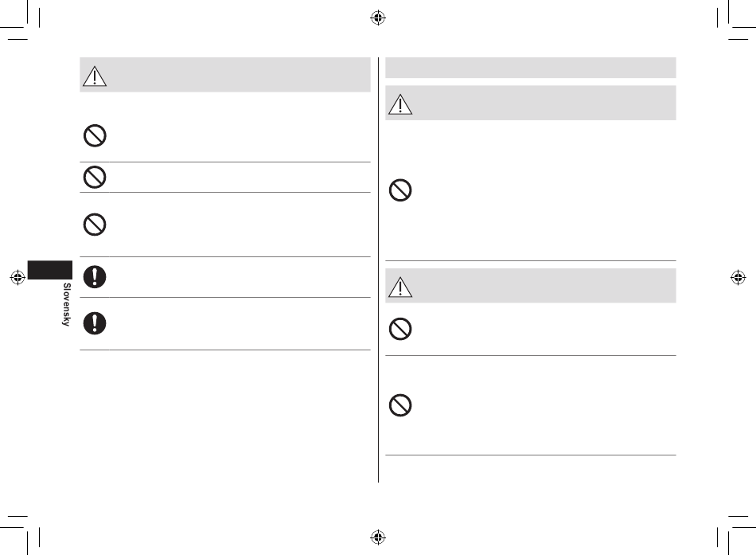Click the warning triangle in the left column header
Screen dimensions: 756x555
(x=95, y=76)
